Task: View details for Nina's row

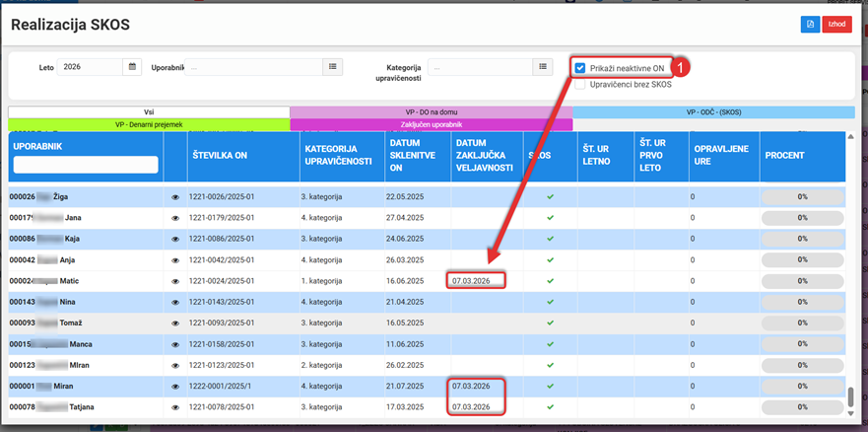Action: [x=175, y=303]
